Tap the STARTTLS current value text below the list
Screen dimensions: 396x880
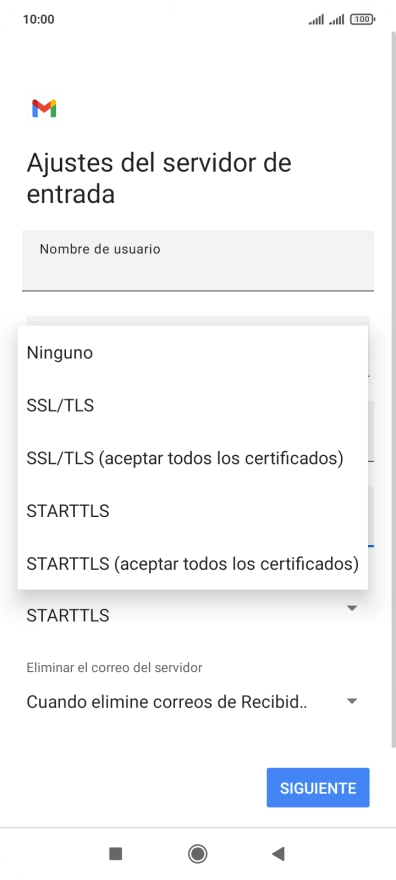click(x=68, y=616)
